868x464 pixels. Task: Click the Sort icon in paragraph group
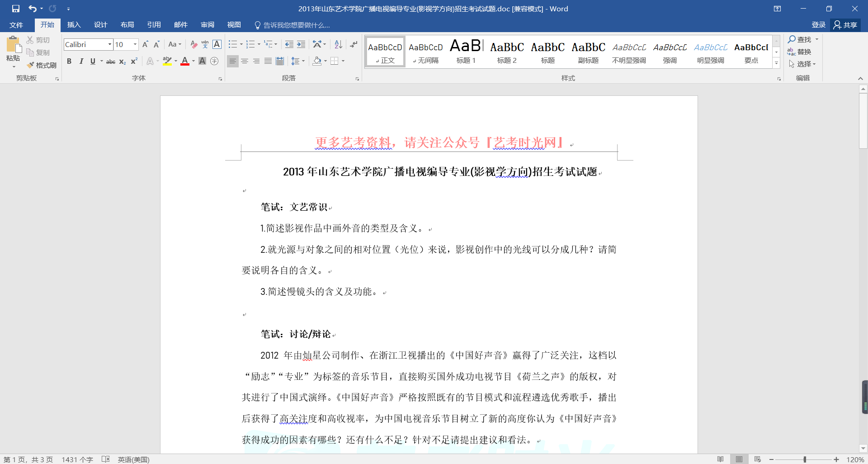[x=338, y=44]
